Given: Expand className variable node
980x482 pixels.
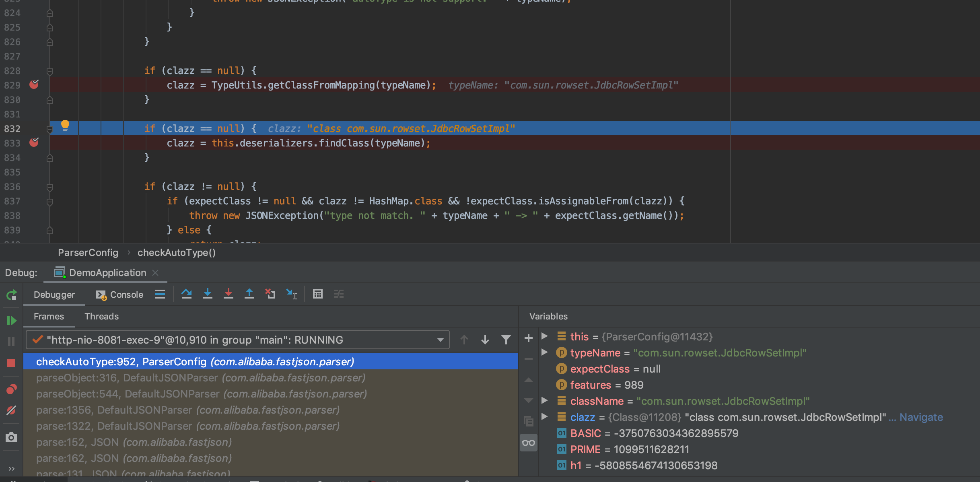Looking at the screenshot, I should coord(545,400).
